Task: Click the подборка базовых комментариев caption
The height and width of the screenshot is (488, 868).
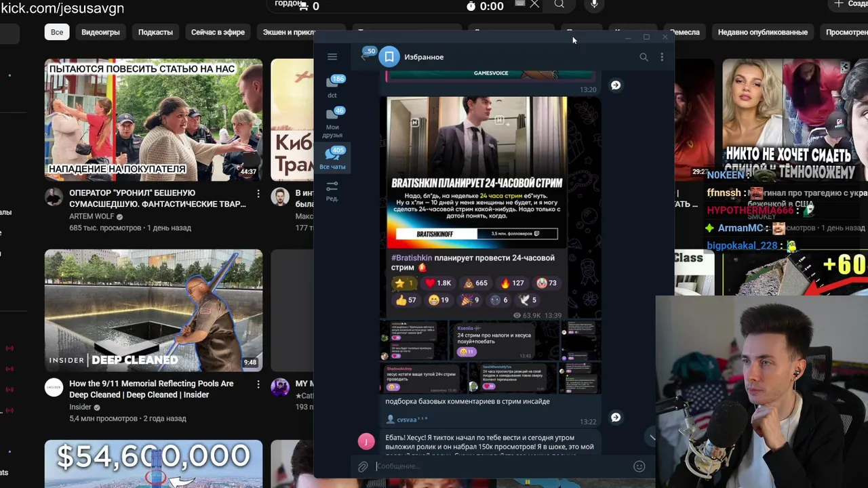Action: pyautogui.click(x=468, y=401)
